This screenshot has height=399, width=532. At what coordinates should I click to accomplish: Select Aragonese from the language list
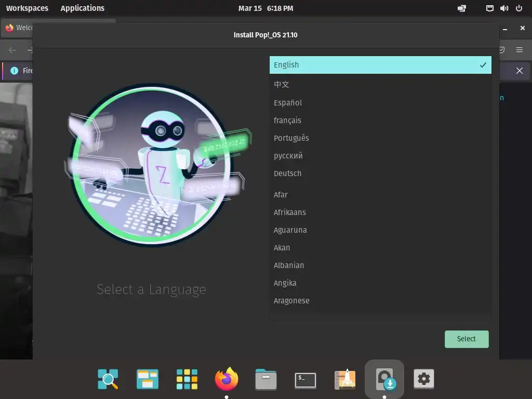[x=380, y=301]
